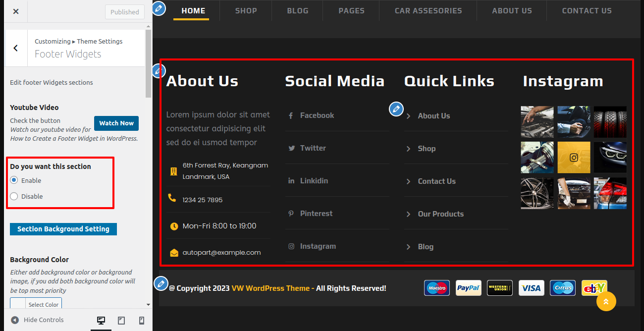
Task: Switch to tablet preview icon
Action: (121, 321)
